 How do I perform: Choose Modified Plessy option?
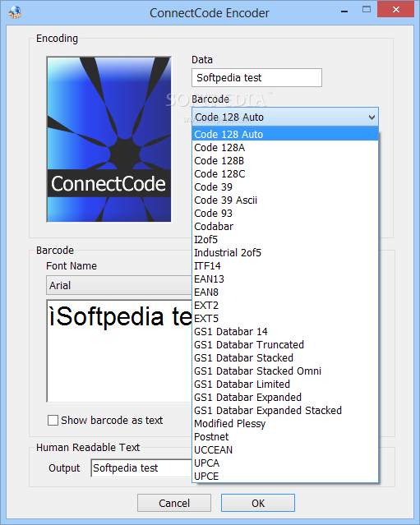[x=285, y=423]
